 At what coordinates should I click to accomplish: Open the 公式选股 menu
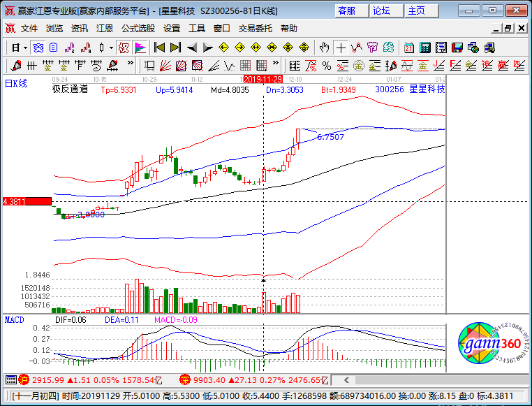pyautogui.click(x=138, y=29)
